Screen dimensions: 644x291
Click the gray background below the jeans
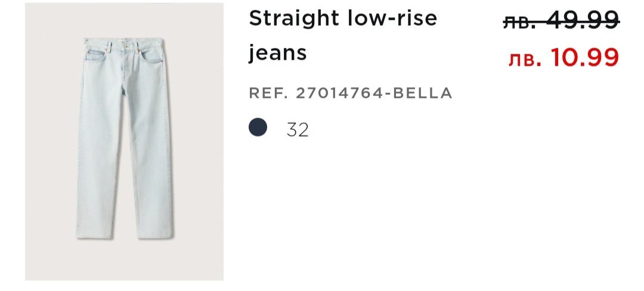(124, 262)
